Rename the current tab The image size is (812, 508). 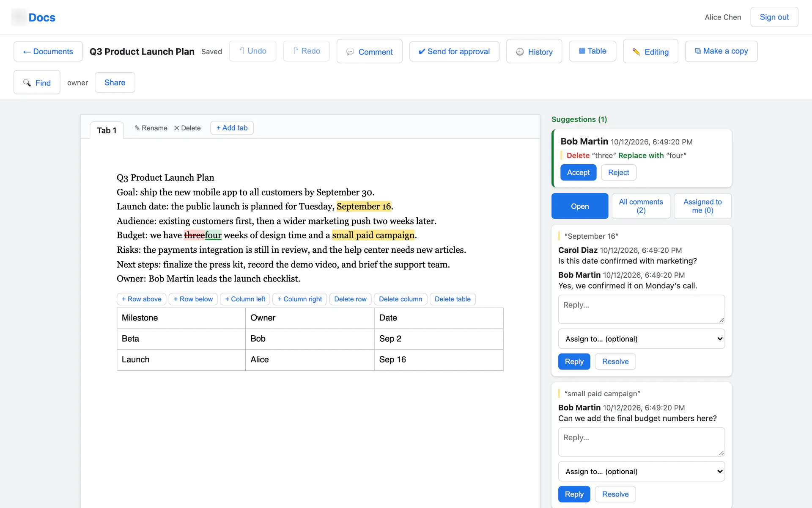[x=151, y=128]
